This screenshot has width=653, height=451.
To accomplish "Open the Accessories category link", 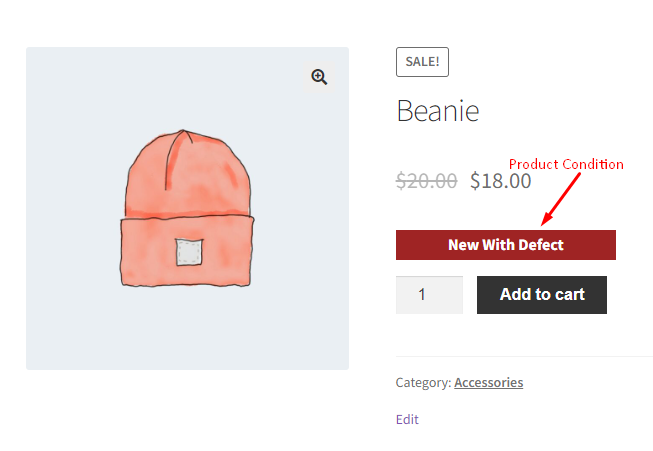I will (x=489, y=382).
